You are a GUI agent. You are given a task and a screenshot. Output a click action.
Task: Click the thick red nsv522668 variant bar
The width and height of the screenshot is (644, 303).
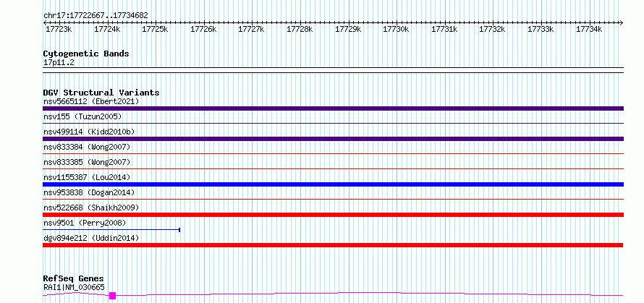pyautogui.click(x=333, y=215)
